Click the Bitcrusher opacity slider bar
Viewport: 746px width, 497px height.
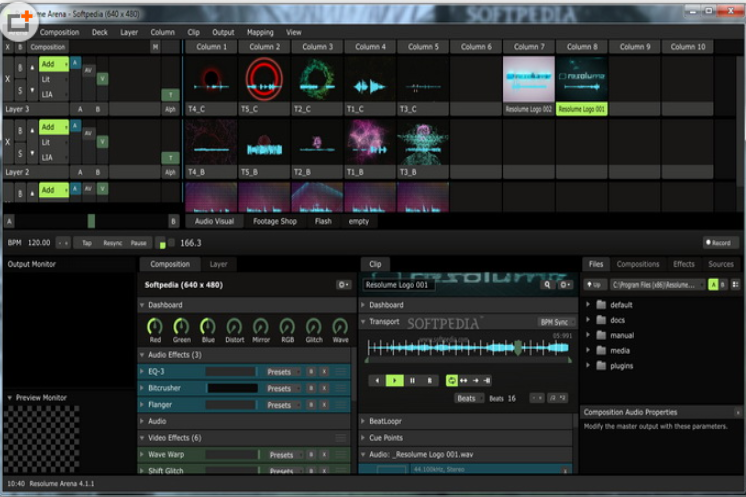click(233, 389)
